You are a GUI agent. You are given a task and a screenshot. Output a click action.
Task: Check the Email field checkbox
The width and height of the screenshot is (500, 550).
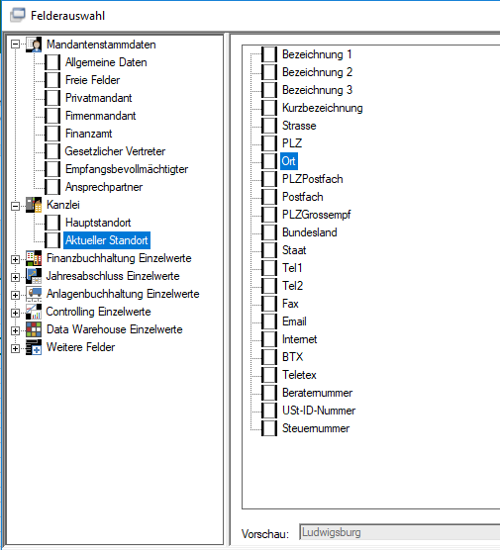point(269,321)
